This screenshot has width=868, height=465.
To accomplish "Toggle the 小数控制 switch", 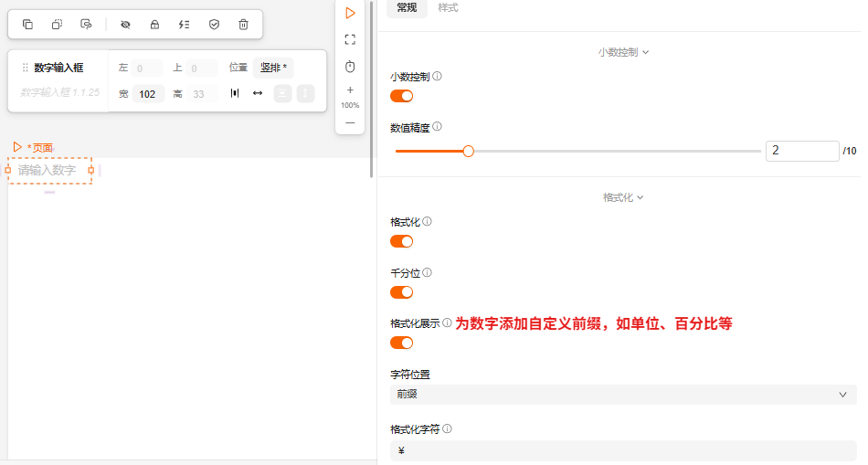I will point(402,96).
